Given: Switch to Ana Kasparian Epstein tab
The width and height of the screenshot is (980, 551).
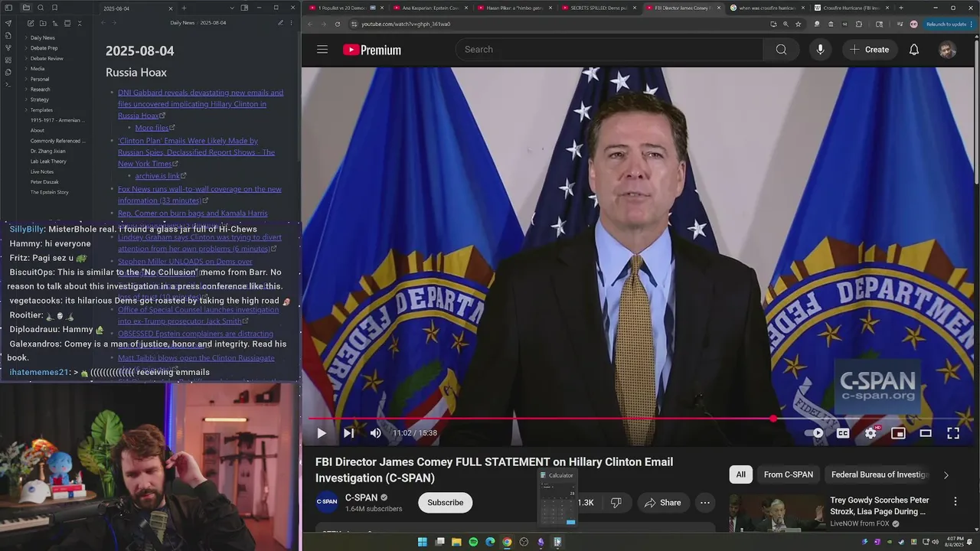Looking at the screenshot, I should (430, 8).
